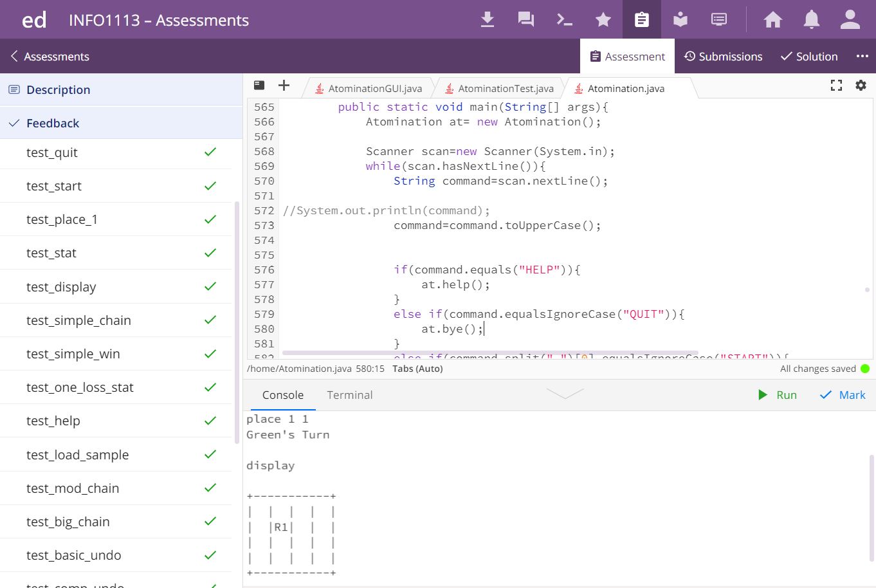Select the test_simple_chain test result
Screen dimensions: 876x588
click(78, 320)
